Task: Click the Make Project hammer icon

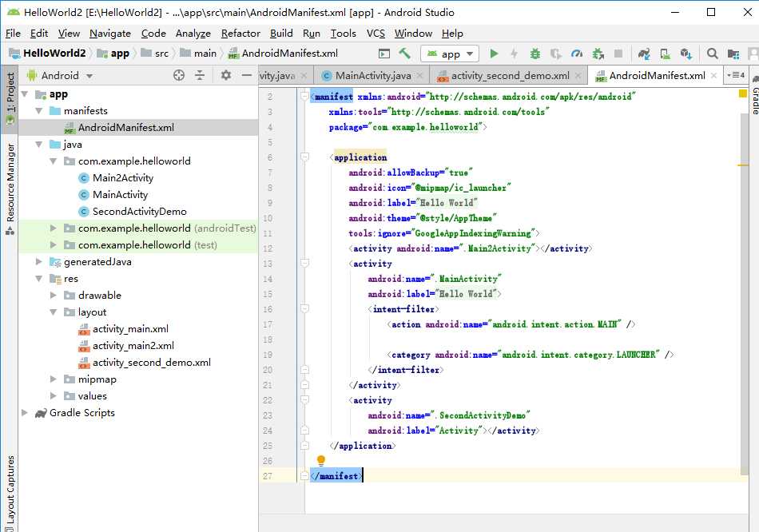Action: [x=405, y=54]
